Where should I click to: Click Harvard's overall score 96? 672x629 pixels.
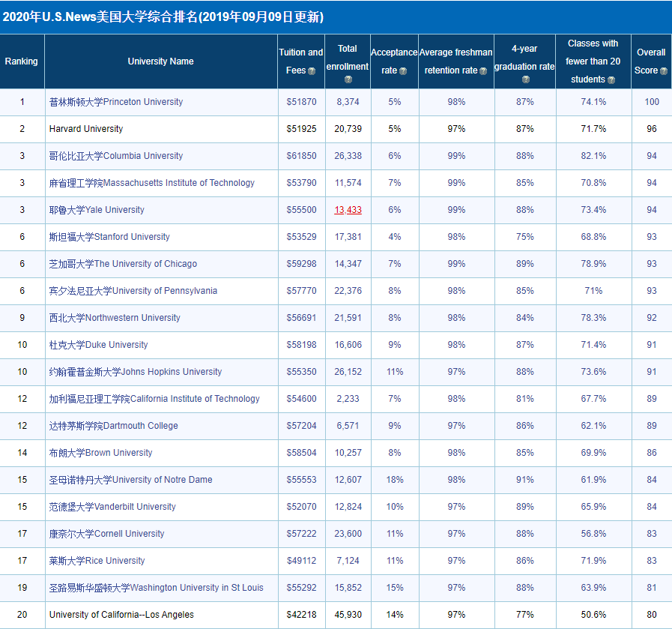pos(652,129)
